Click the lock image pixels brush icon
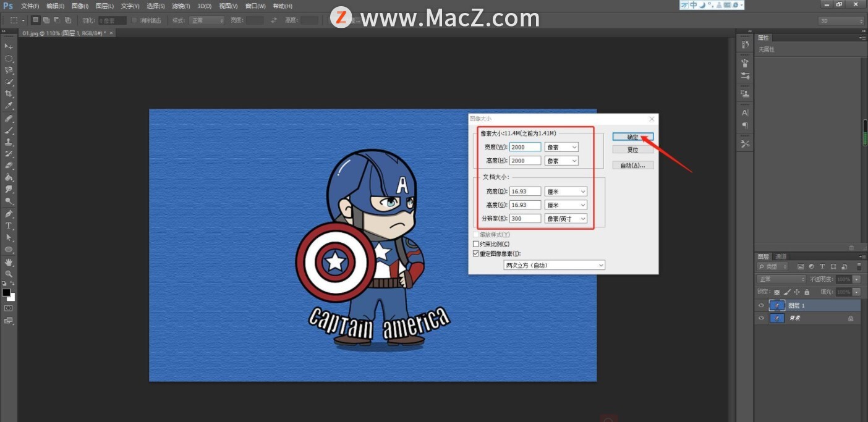This screenshot has width=868, height=422. point(786,292)
